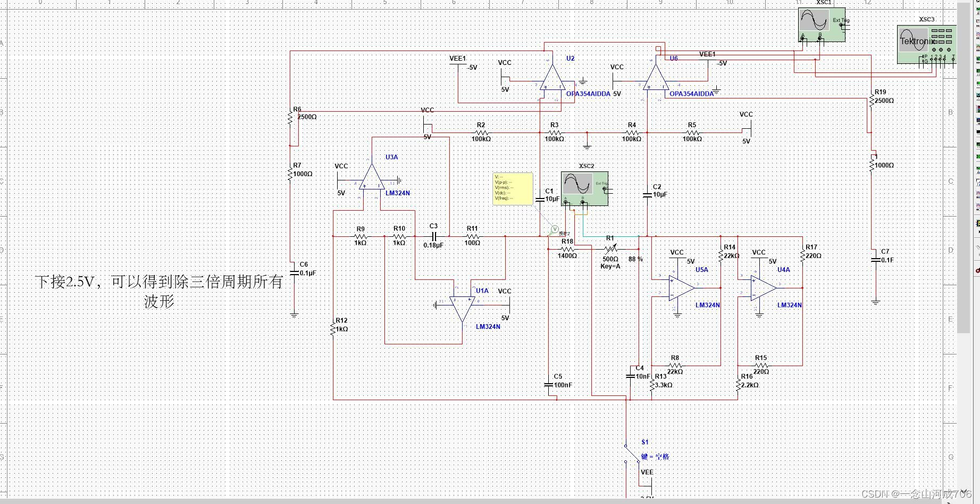Select capacitor C7 0.1F symbol
The width and height of the screenshot is (980, 504).
[x=876, y=260]
